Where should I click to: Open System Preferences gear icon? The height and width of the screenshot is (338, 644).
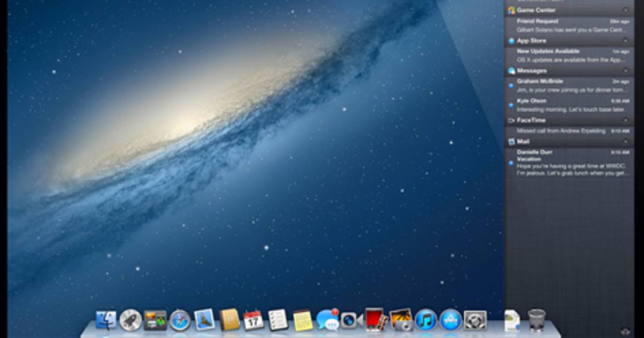pos(475,320)
